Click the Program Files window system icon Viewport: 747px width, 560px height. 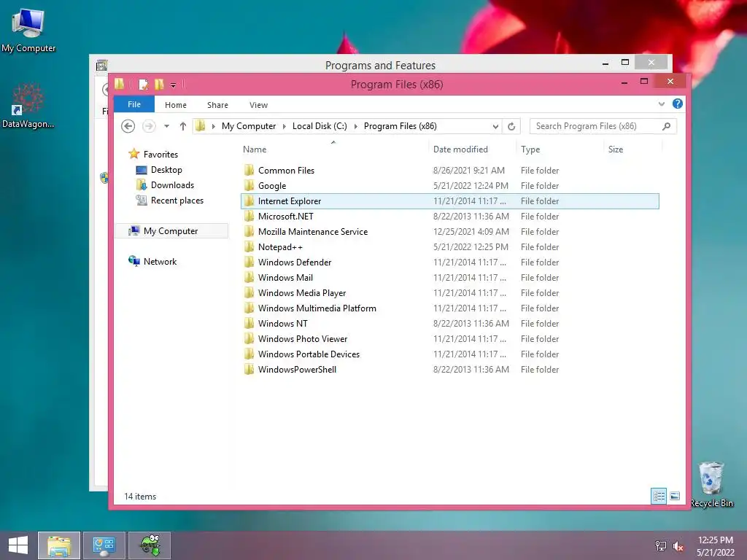(x=119, y=85)
